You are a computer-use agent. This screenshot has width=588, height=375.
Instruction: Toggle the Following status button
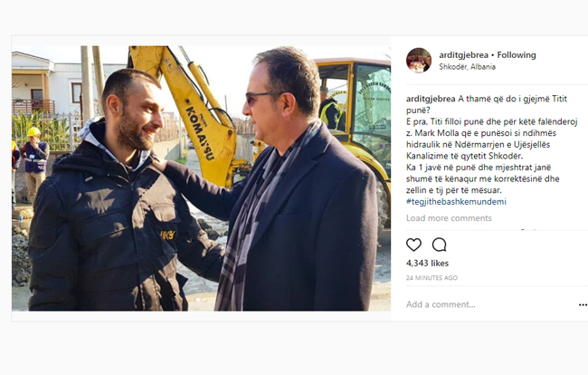point(517,55)
